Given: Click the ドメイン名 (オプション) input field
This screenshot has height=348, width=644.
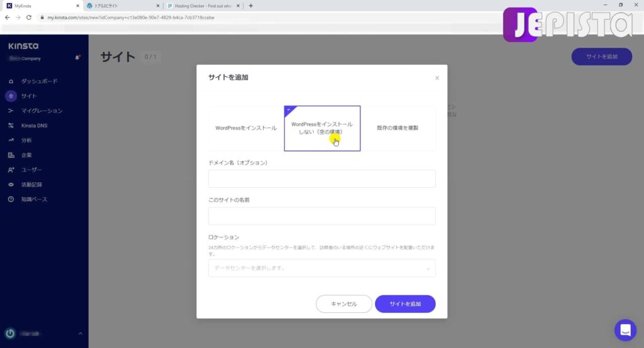Looking at the screenshot, I should pyautogui.click(x=321, y=179).
